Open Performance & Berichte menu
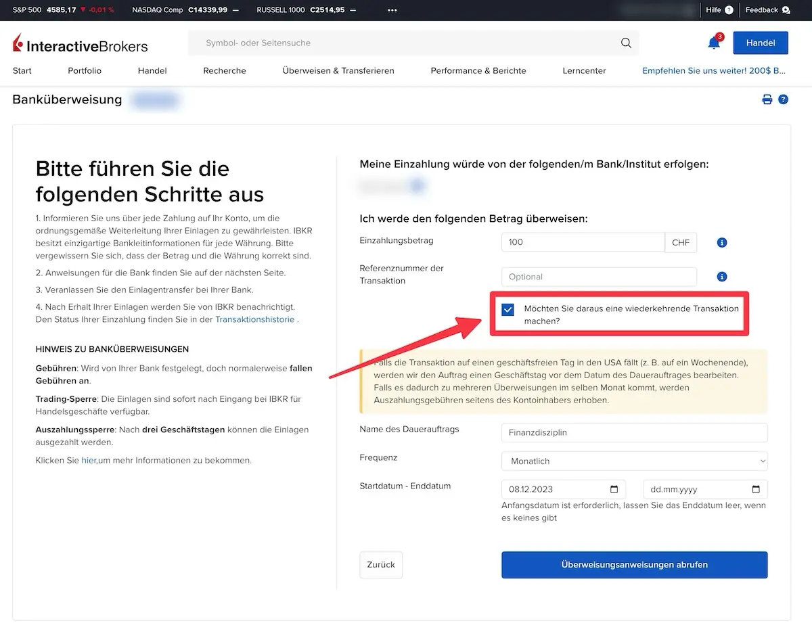The image size is (812, 644). pyautogui.click(x=478, y=70)
